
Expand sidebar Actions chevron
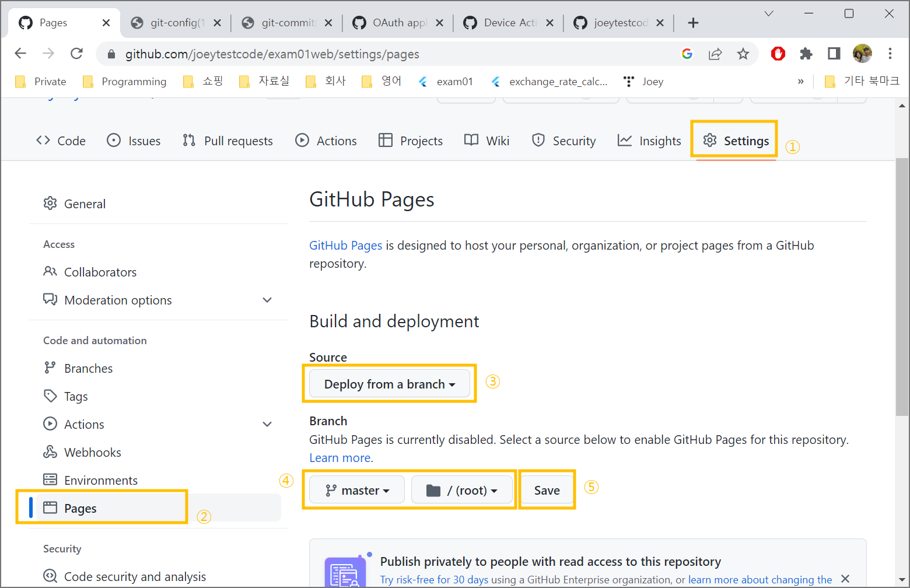[267, 424]
